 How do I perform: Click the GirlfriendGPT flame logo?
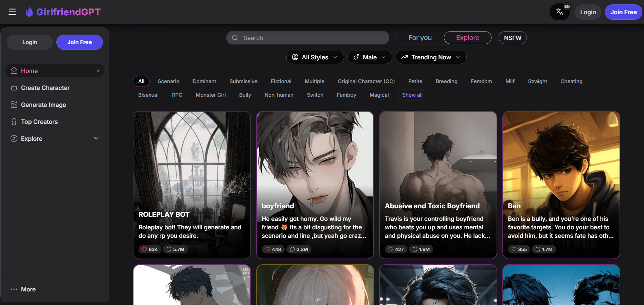30,12
